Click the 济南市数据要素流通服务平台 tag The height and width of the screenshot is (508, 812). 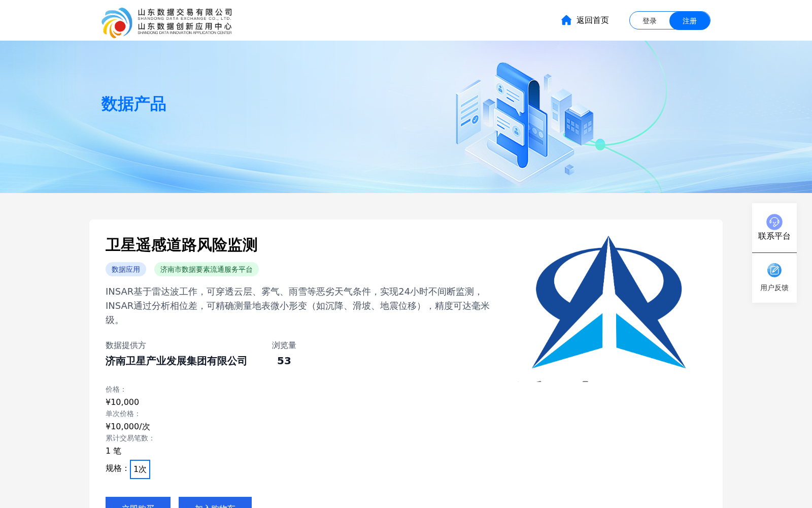point(207,269)
